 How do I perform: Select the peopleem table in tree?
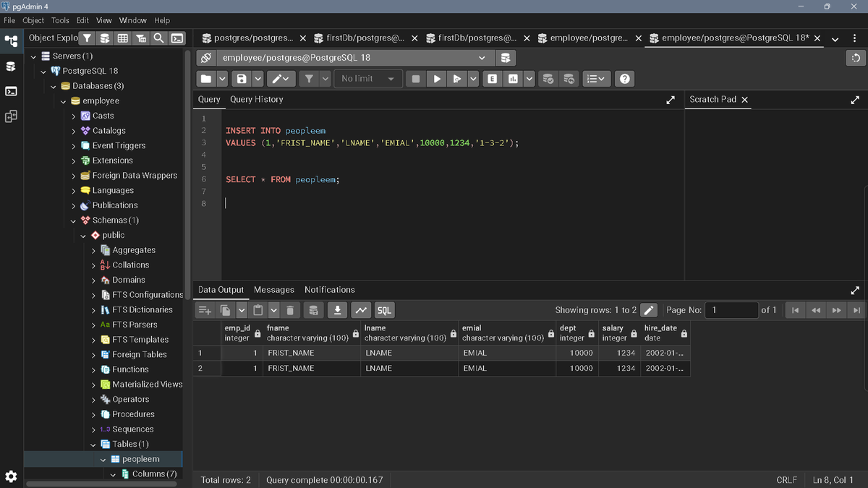pyautogui.click(x=140, y=459)
